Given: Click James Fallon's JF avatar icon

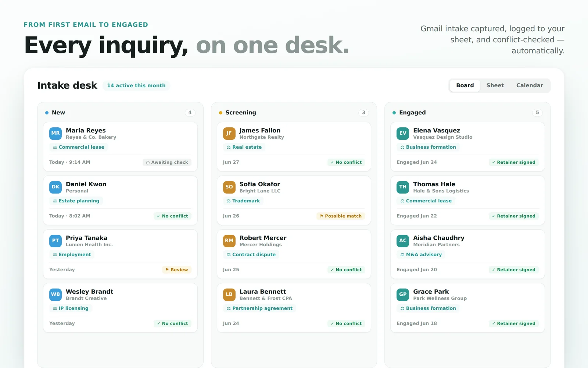Looking at the screenshot, I should (229, 133).
